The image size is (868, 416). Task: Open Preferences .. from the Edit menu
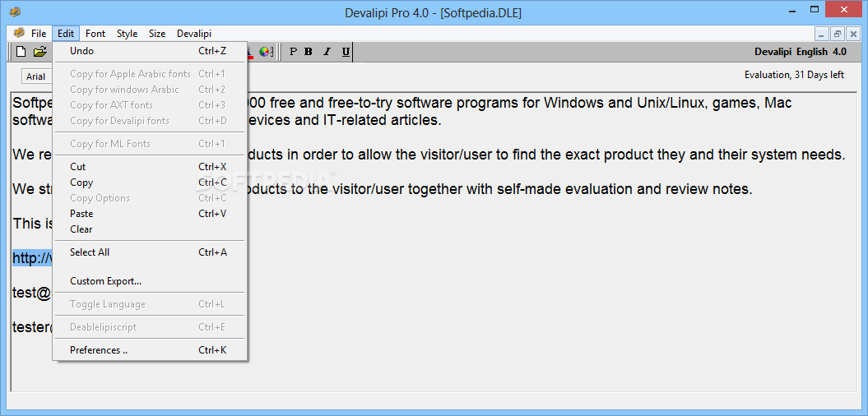click(150, 350)
